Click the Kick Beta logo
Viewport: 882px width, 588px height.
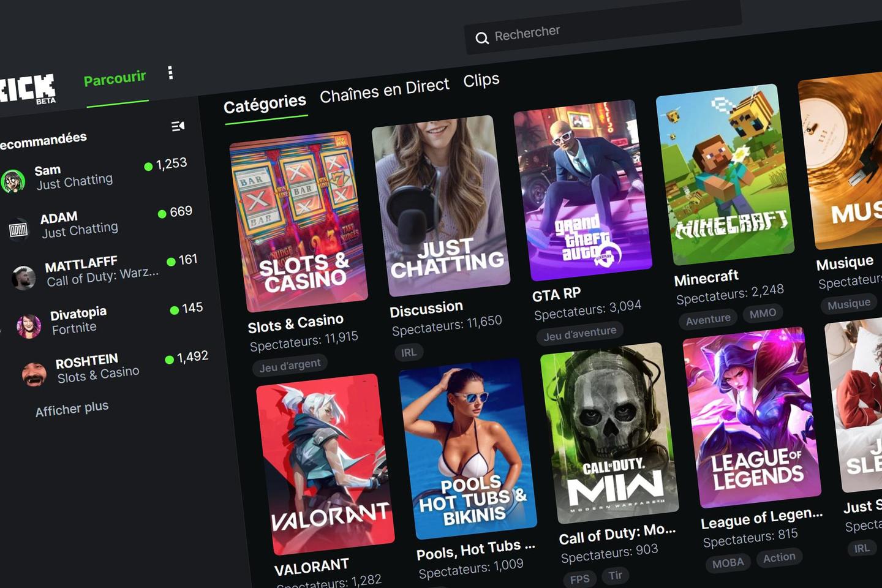(x=28, y=89)
